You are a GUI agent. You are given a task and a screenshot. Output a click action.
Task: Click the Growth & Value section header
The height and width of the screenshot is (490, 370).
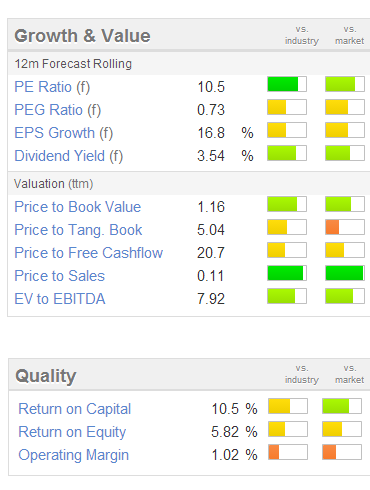[82, 36]
